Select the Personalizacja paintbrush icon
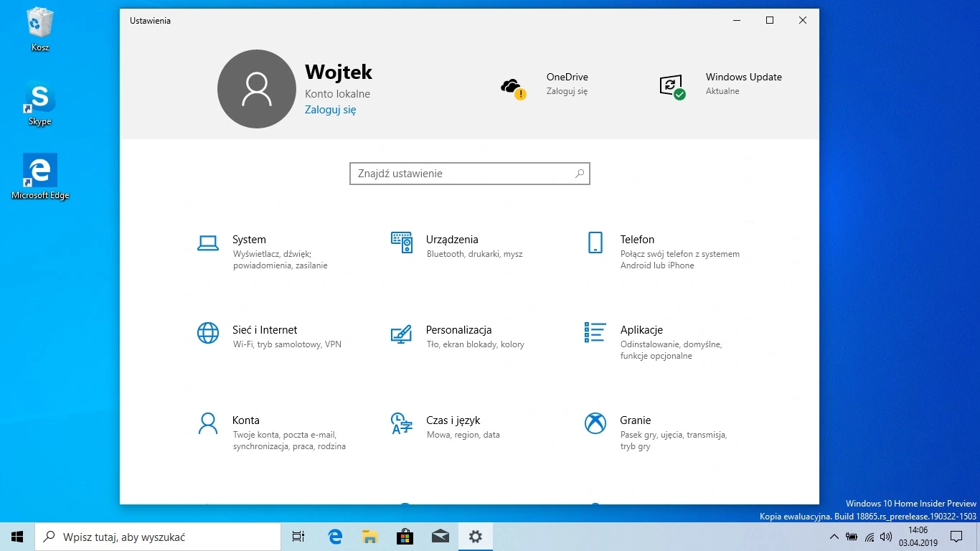The image size is (980, 551). [401, 334]
